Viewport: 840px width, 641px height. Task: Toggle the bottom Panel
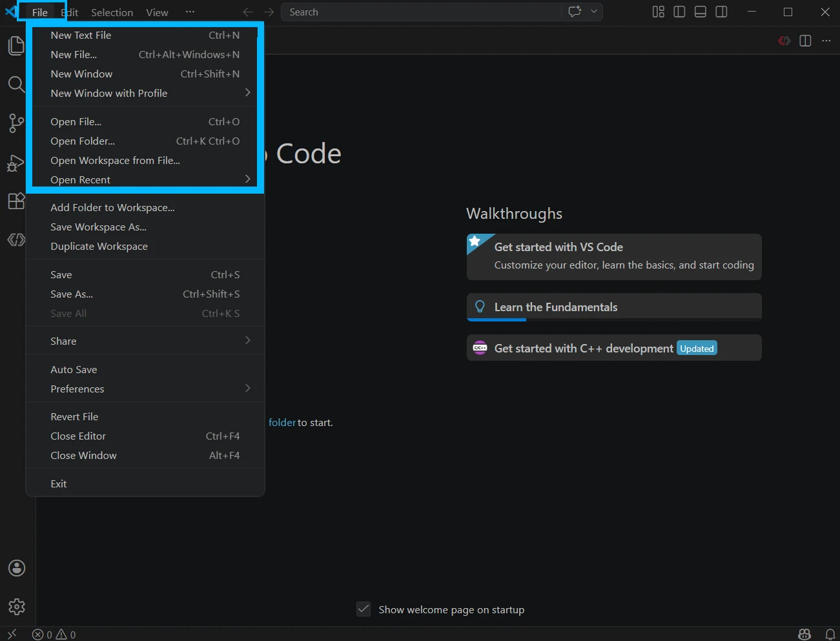(x=701, y=12)
